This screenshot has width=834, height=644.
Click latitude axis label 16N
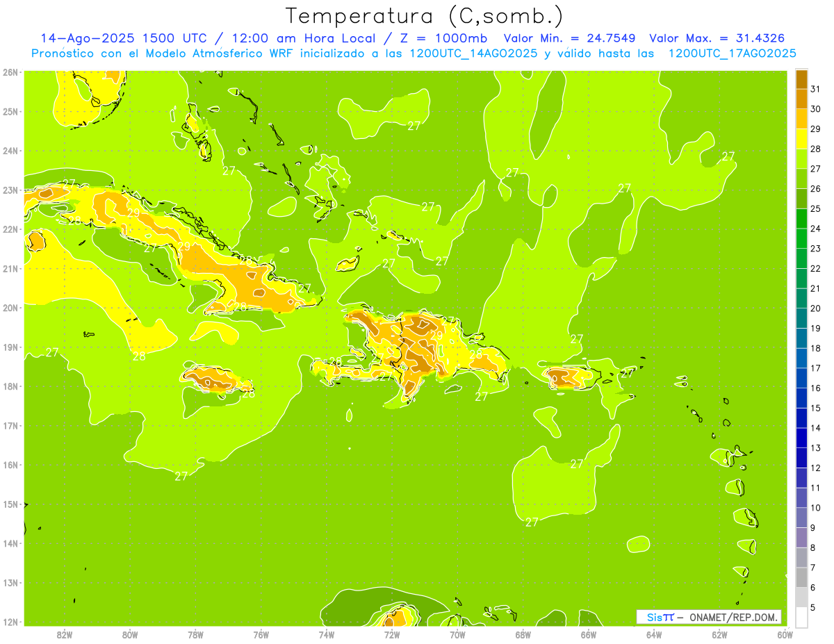[x=10, y=465]
